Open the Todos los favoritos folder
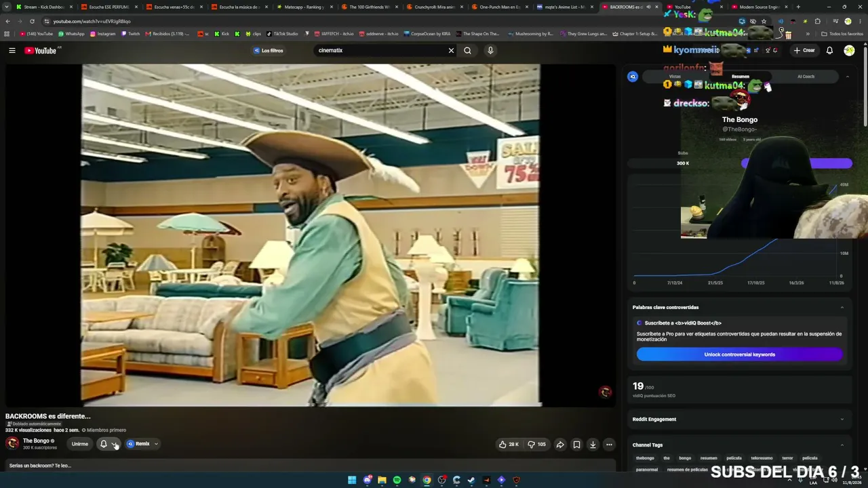The height and width of the screenshot is (488, 868). point(842,33)
